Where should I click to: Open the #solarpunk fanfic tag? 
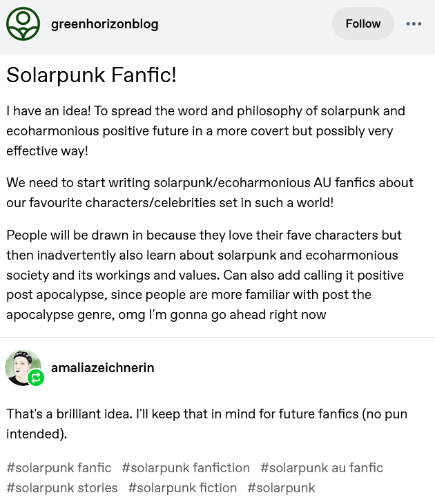tap(59, 468)
